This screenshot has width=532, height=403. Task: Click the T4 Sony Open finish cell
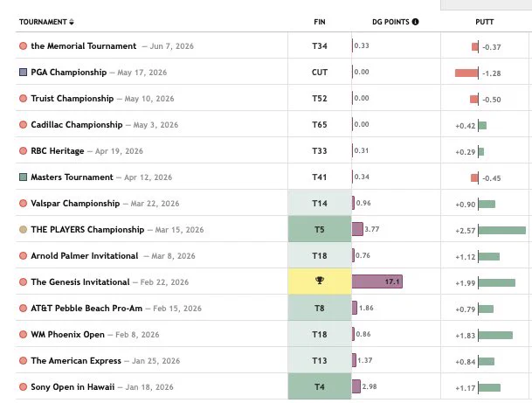pyautogui.click(x=320, y=386)
